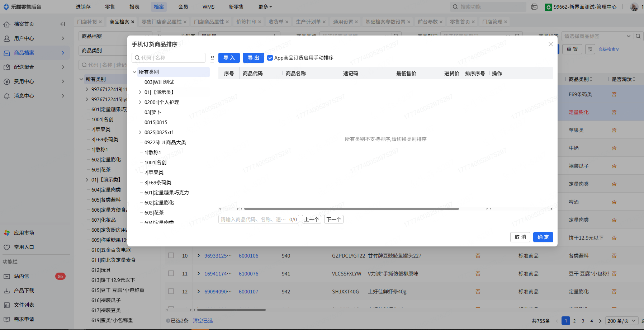Expand 高级搜索 options

coord(609,49)
